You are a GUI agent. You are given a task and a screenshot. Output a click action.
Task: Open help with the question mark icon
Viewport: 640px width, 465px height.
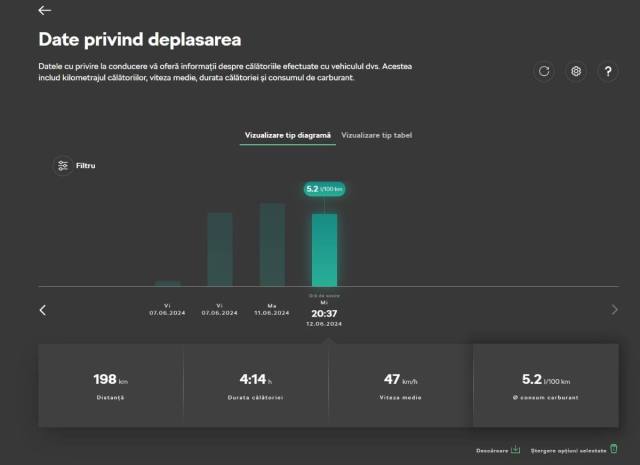click(x=608, y=71)
